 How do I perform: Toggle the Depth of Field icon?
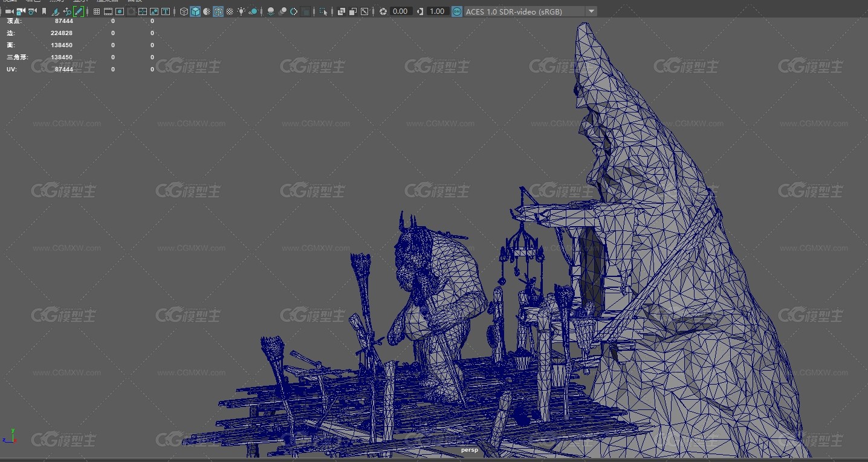tap(305, 11)
